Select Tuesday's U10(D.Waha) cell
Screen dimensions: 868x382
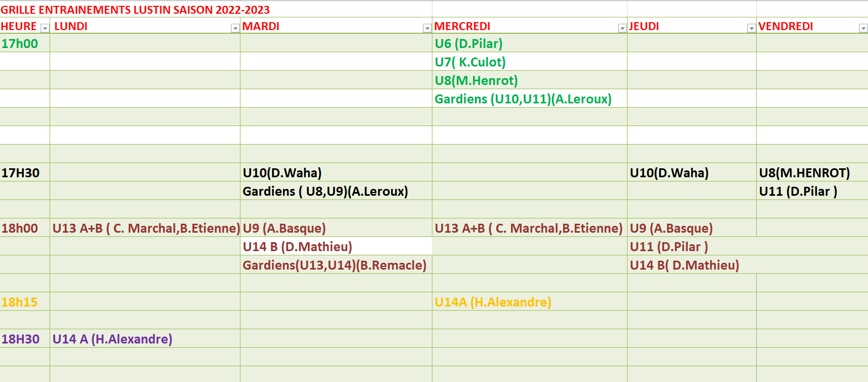click(336, 173)
